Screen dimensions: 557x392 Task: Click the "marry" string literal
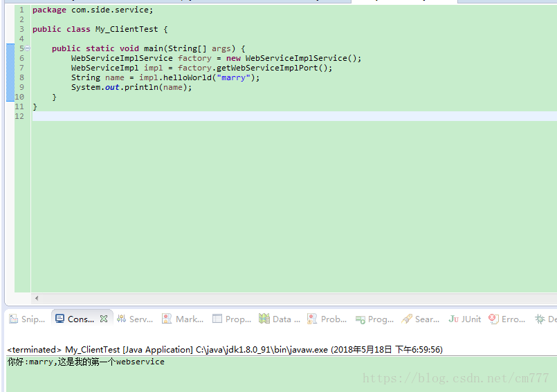pos(233,77)
